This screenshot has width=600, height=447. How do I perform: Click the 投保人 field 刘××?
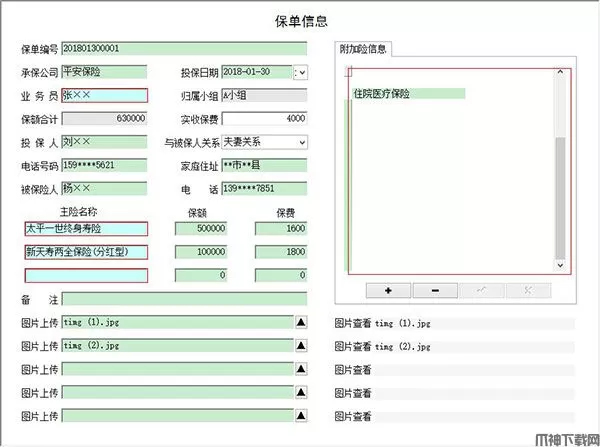pyautogui.click(x=104, y=142)
